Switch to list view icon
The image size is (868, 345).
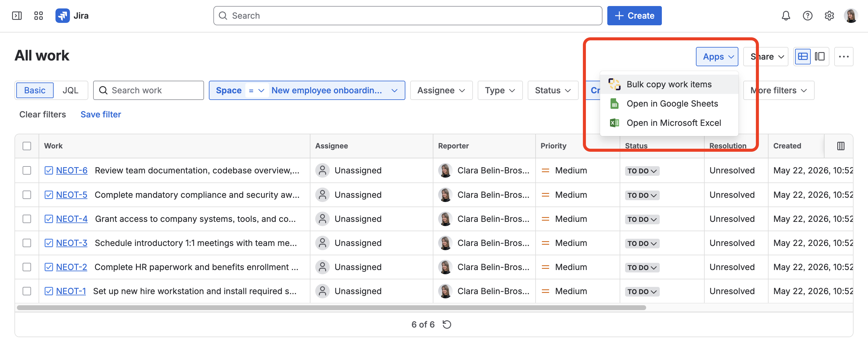point(803,57)
